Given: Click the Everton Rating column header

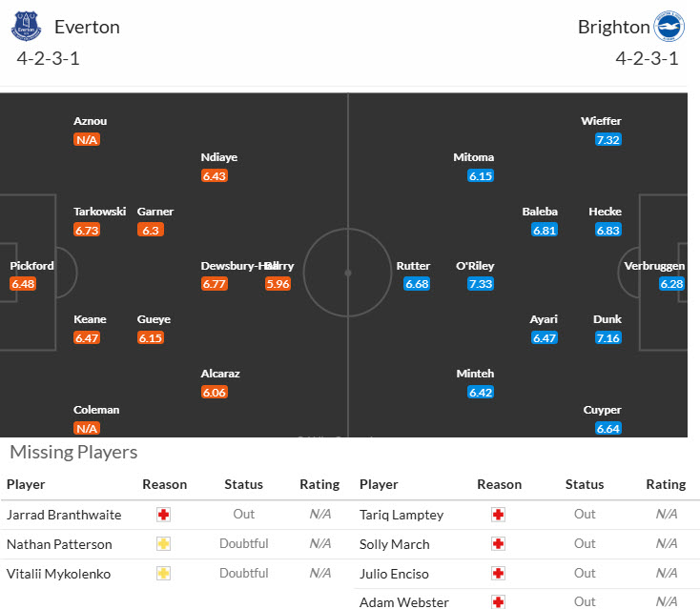Looking at the screenshot, I should coord(319,484).
